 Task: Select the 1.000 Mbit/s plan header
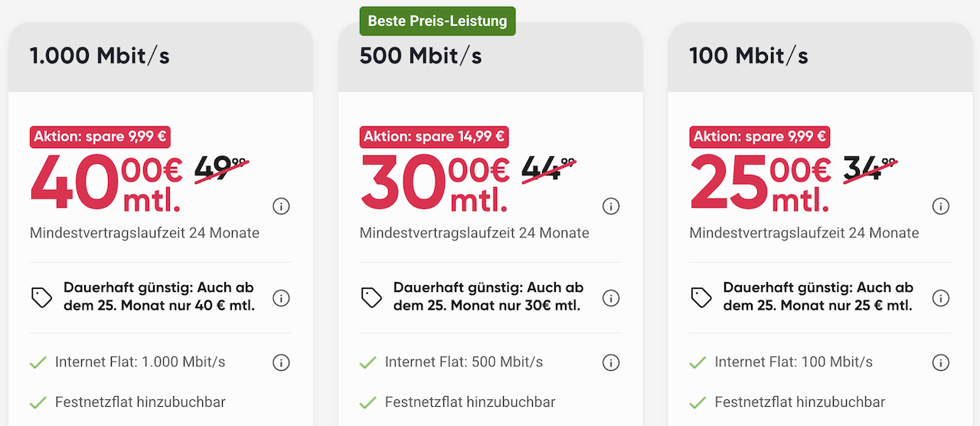(x=161, y=56)
